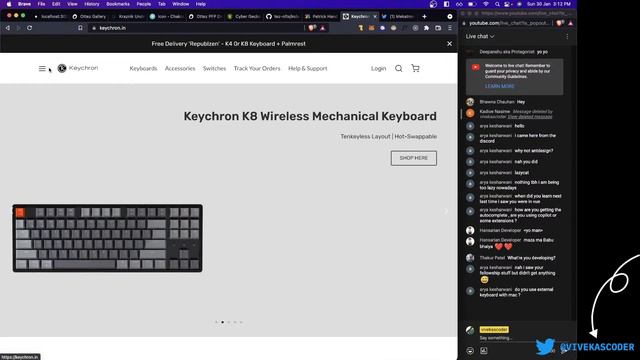640x360 pixels.
Task: Click the battery status icon
Action: click(x=472, y=4)
